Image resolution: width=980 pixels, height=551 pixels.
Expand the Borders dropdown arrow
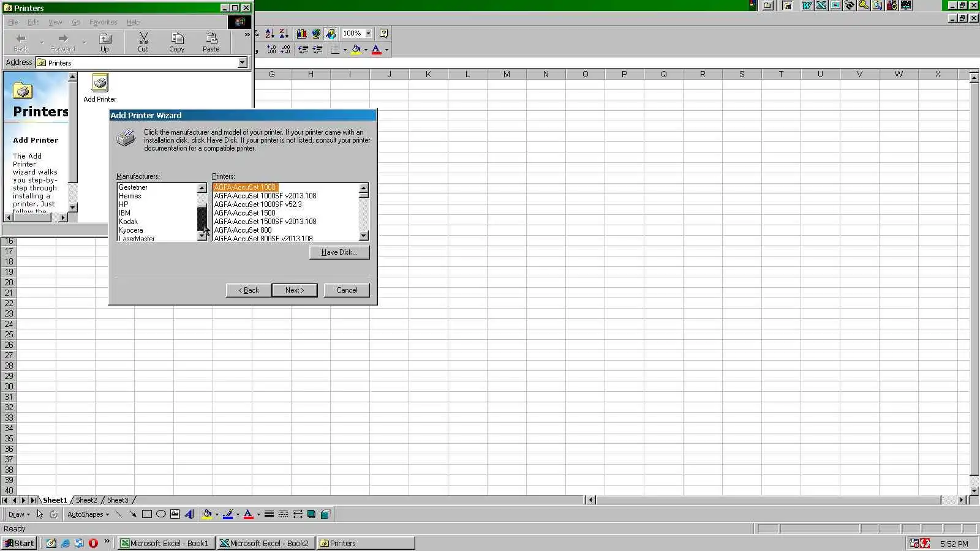(x=345, y=50)
